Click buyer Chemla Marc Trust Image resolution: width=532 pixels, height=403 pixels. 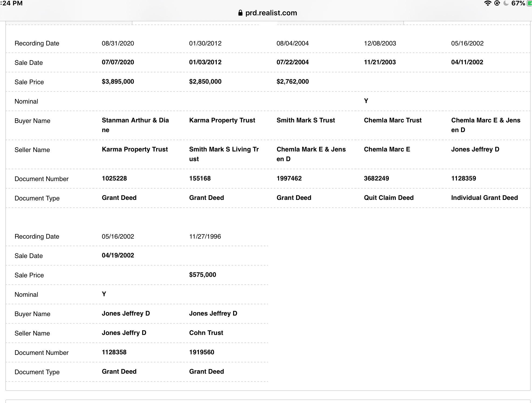(x=393, y=120)
